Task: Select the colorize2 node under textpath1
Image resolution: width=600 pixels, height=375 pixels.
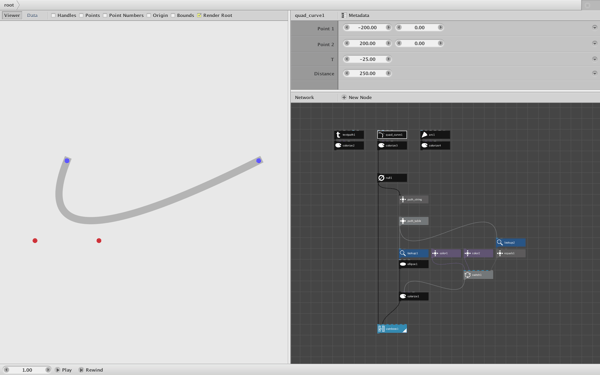Action: (349, 145)
